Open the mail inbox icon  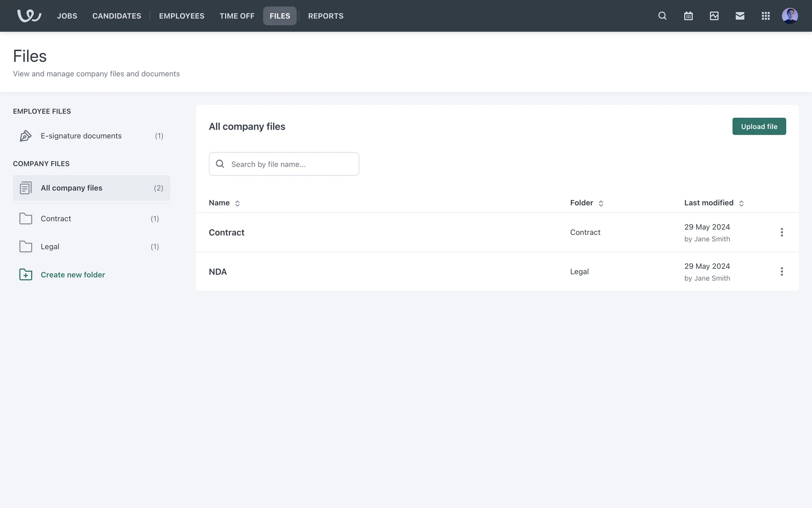click(740, 16)
